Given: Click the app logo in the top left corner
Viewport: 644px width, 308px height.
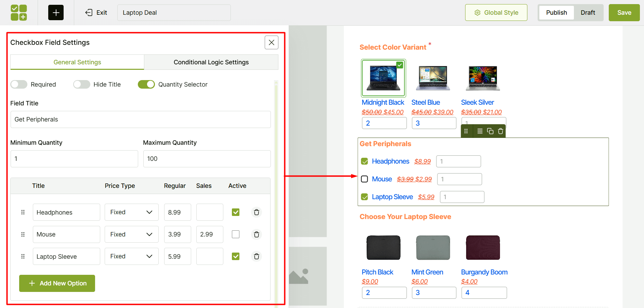Looking at the screenshot, I should 19,12.
